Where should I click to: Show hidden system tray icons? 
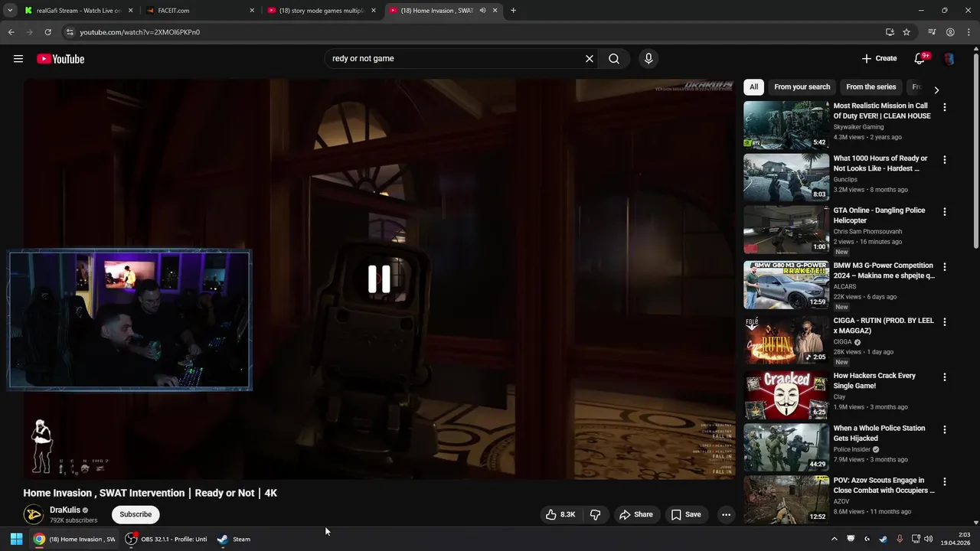(x=834, y=539)
